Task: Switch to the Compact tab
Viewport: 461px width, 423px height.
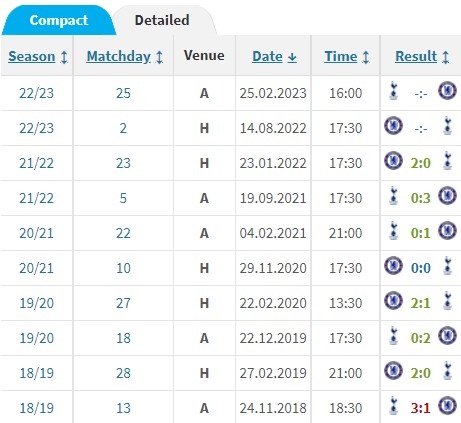Action: pyautogui.click(x=59, y=20)
